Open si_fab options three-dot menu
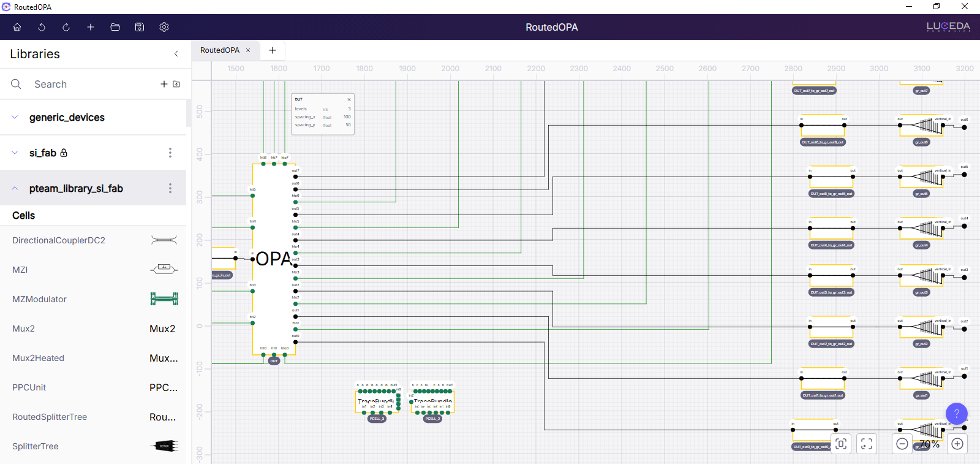Screen dimensions: 980x464 pyautogui.click(x=170, y=153)
